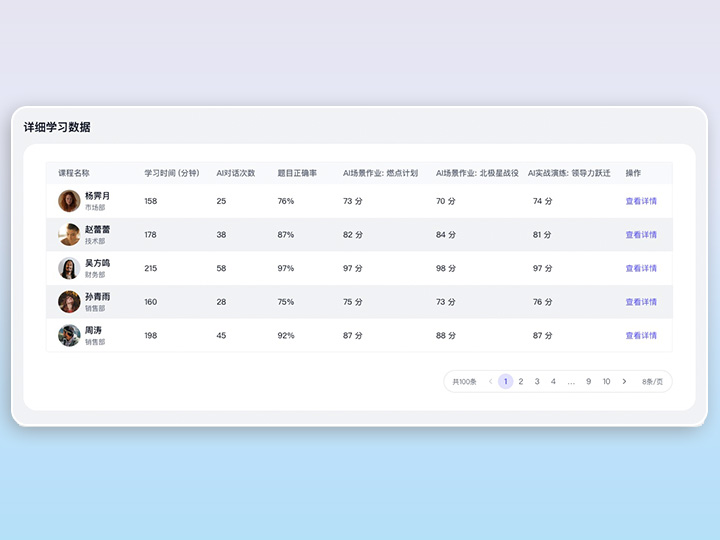Click the AI chat count 38
Viewport: 720px width, 540px height.
(221, 235)
